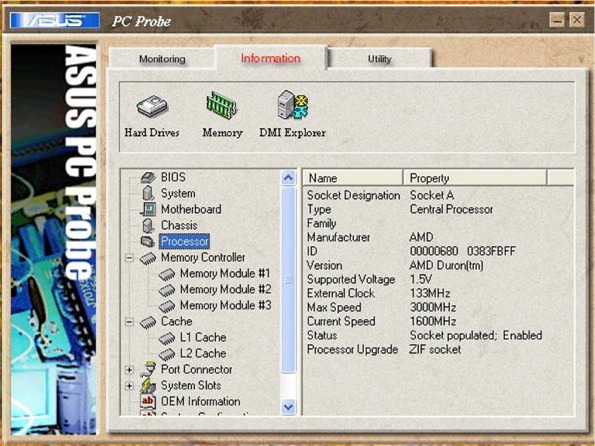Minimize the PC Probe window
The height and width of the screenshot is (446, 595).
[557, 20]
